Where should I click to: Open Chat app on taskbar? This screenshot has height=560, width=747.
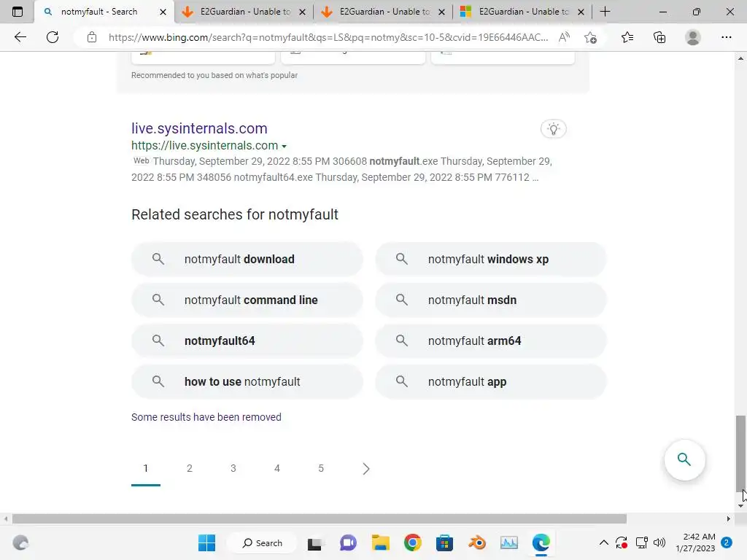coord(348,542)
